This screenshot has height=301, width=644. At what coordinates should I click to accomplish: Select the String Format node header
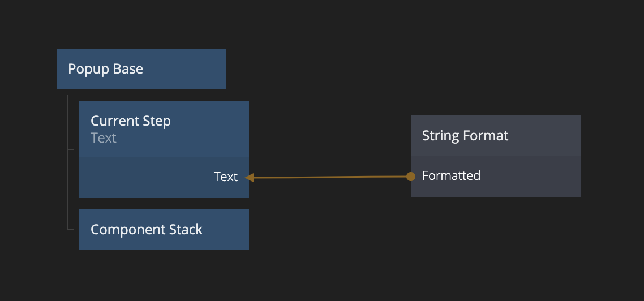[x=465, y=136]
